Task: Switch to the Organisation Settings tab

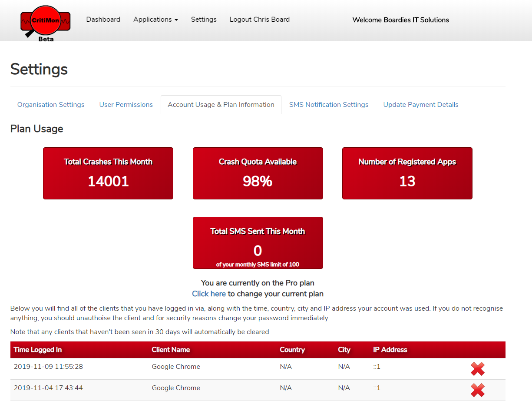Action: (x=51, y=105)
